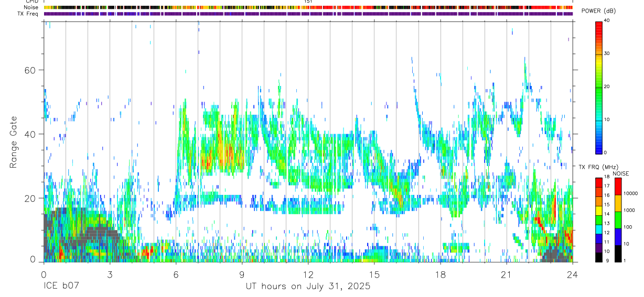Click the black segment of the noise color bar
Image resolution: width=644 pixels, height=297 pixels.
coord(618,254)
